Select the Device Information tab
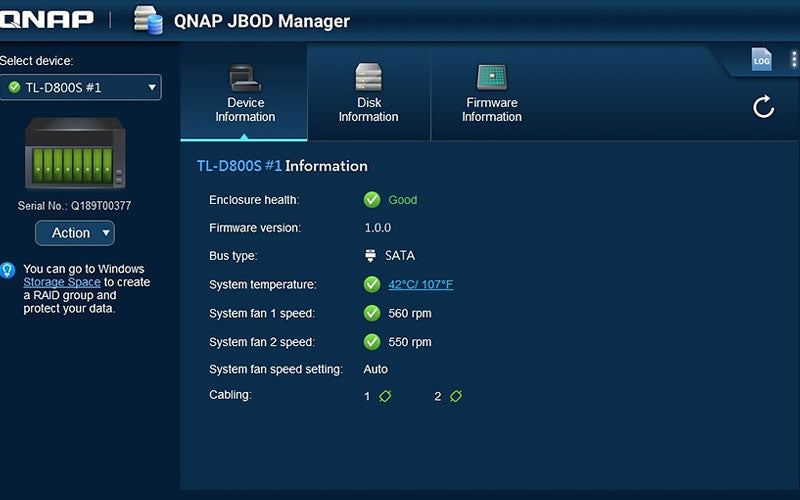Image resolution: width=800 pixels, height=500 pixels. tap(245, 93)
